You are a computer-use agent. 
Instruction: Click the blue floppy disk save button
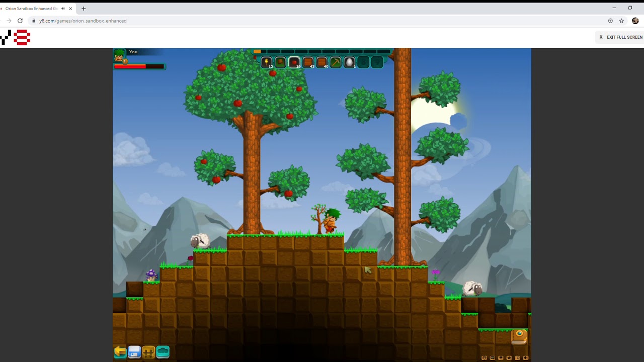click(134, 352)
